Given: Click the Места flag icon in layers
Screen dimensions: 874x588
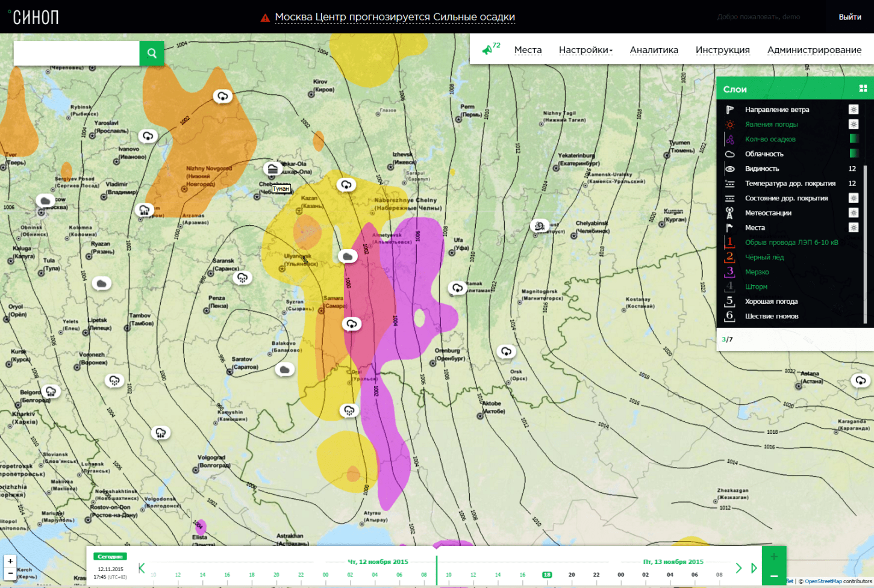Looking at the screenshot, I should click(x=729, y=227).
